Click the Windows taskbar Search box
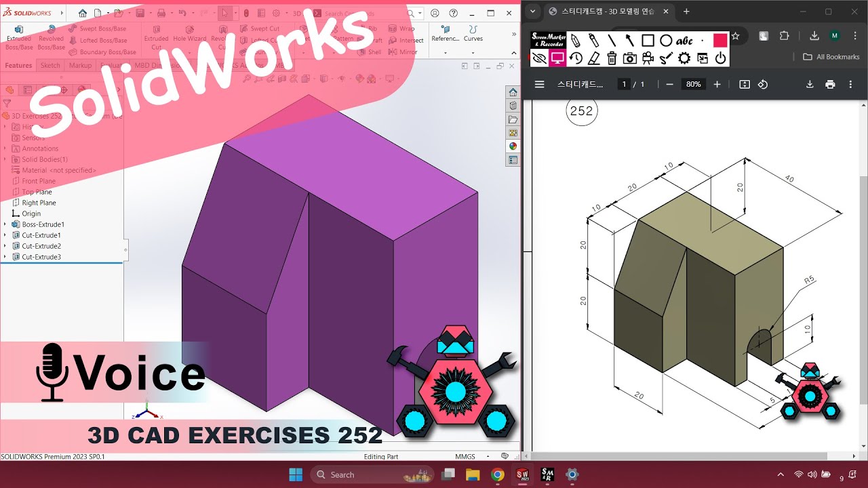The height and width of the screenshot is (488, 868). (372, 474)
